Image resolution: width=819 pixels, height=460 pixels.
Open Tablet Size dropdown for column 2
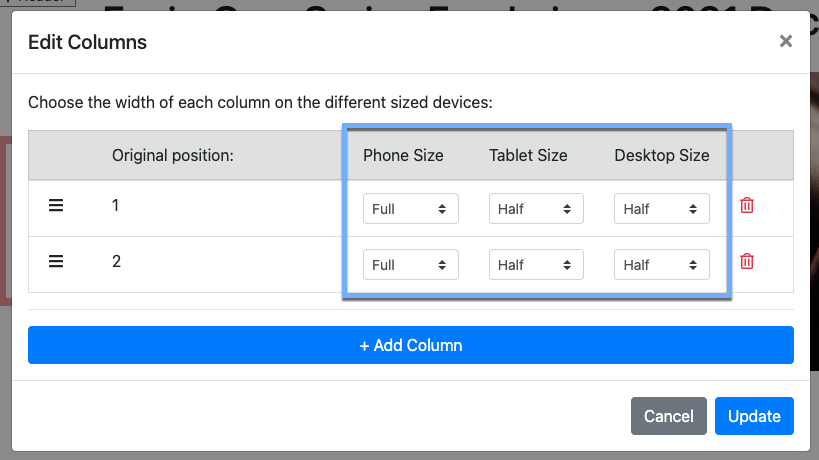(x=535, y=265)
